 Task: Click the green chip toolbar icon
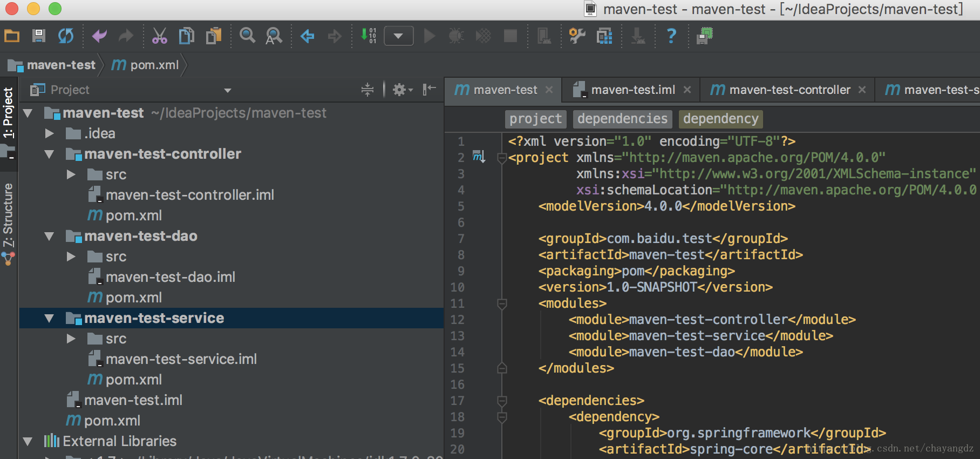pyautogui.click(x=705, y=36)
